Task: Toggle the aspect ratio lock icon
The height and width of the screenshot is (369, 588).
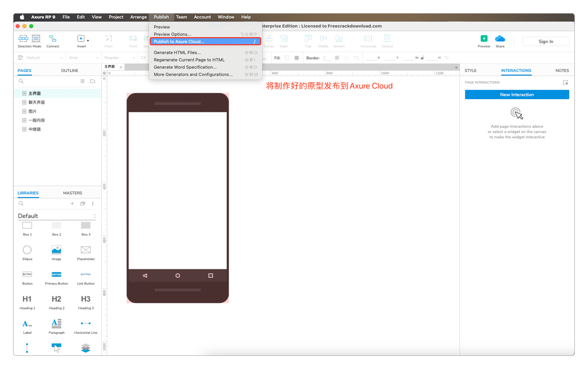Action: pos(422,57)
